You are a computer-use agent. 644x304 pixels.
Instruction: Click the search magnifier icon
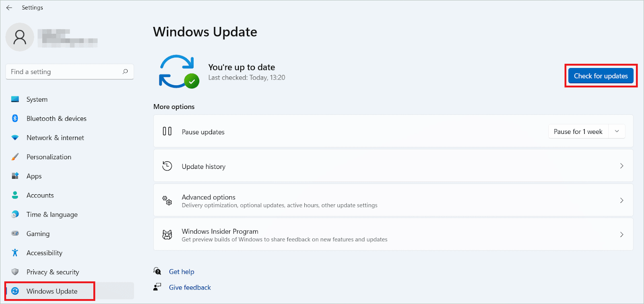(125, 72)
